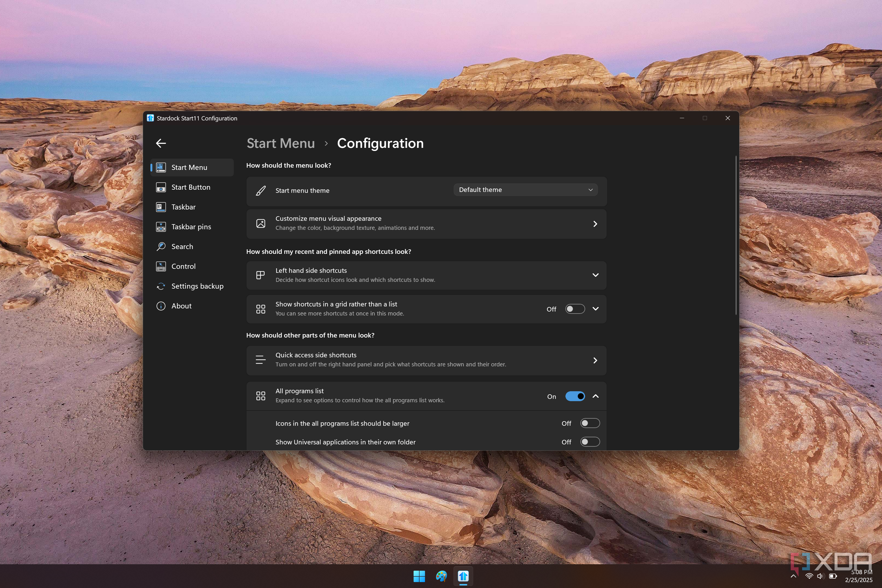The image size is (882, 588).
Task: Open Customize menu visual appearance arrow
Action: point(595,224)
